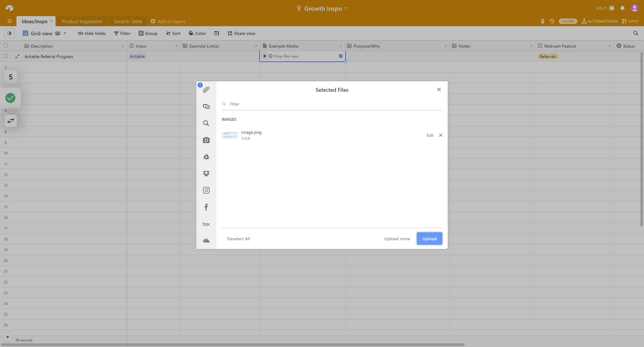
Task: Open Description field dropdown arrow
Action: pyautogui.click(x=122, y=46)
